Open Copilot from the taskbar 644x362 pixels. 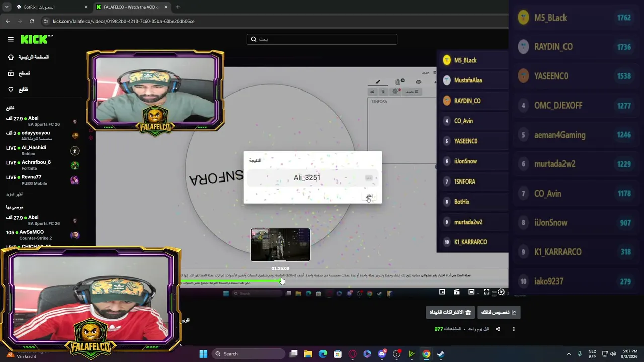[x=367, y=354]
